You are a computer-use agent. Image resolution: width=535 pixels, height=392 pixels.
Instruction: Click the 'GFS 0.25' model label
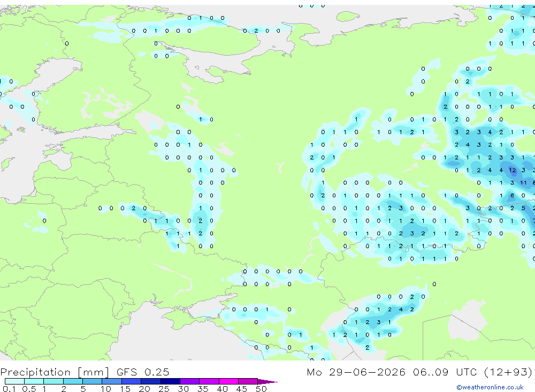(143, 372)
